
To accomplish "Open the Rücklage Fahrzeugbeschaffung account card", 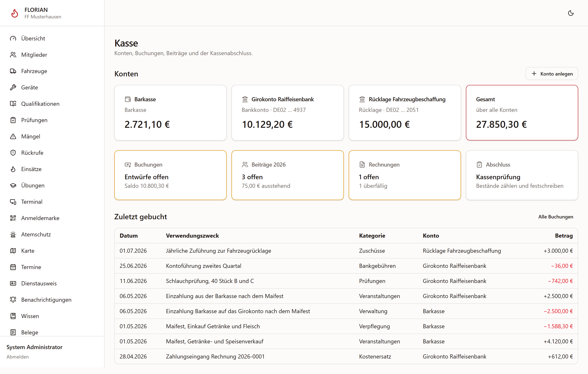I will click(x=405, y=113).
